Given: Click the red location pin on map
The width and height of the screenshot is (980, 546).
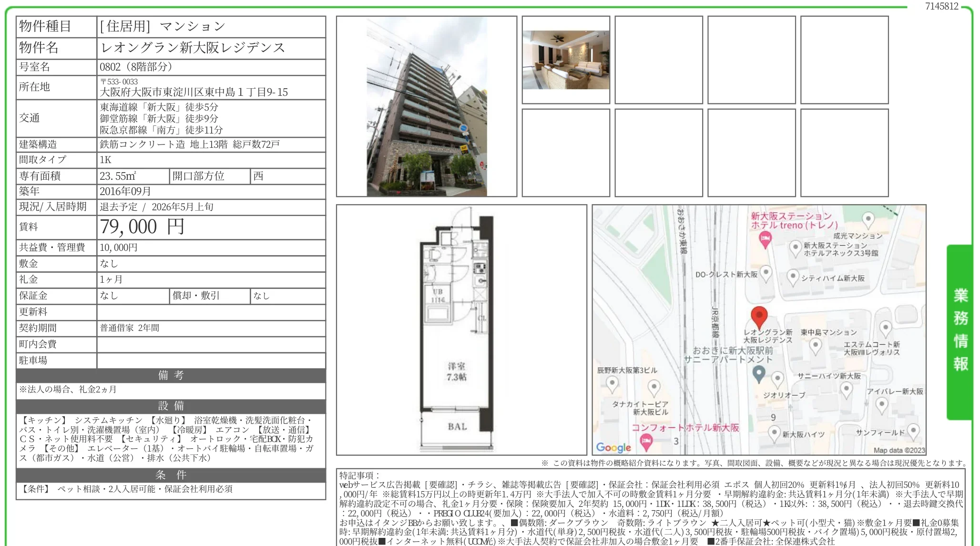Looking at the screenshot, I should click(759, 317).
